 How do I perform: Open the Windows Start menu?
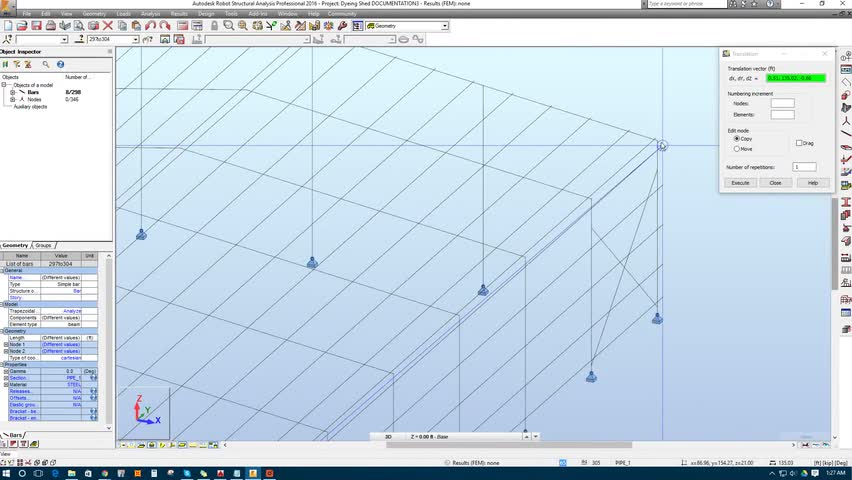[7, 473]
